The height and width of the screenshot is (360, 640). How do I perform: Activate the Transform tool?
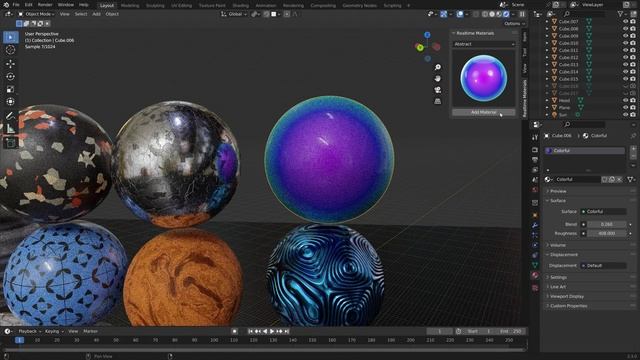(11, 102)
